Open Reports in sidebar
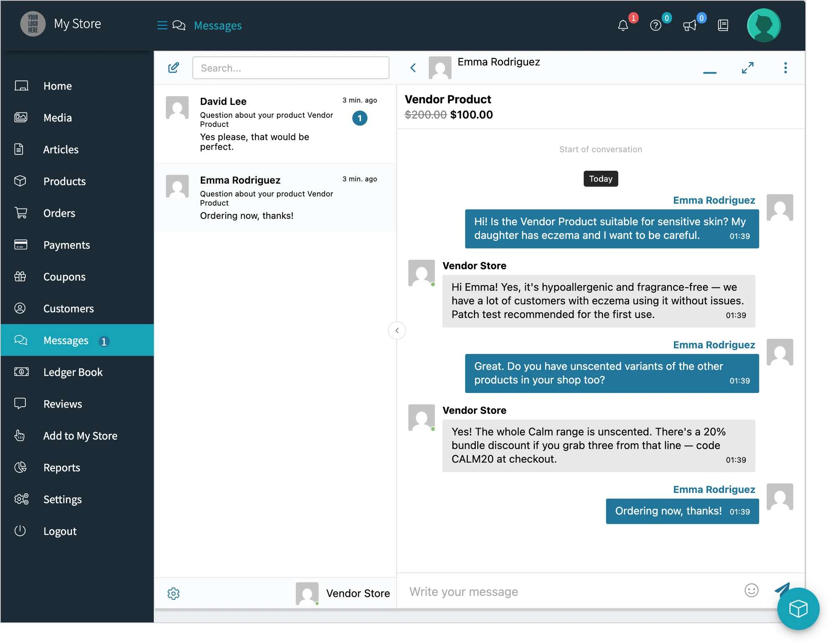The height and width of the screenshot is (644, 833). 77,467
